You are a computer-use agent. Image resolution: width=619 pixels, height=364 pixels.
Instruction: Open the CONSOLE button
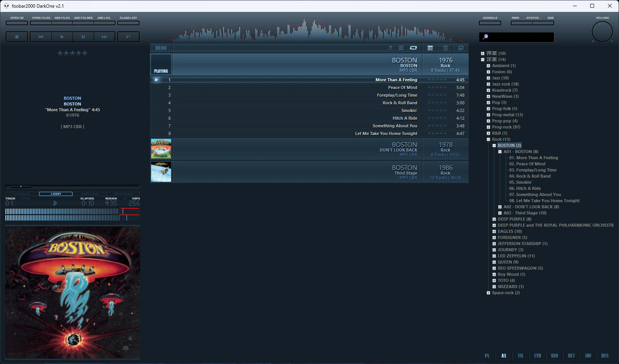pyautogui.click(x=490, y=23)
